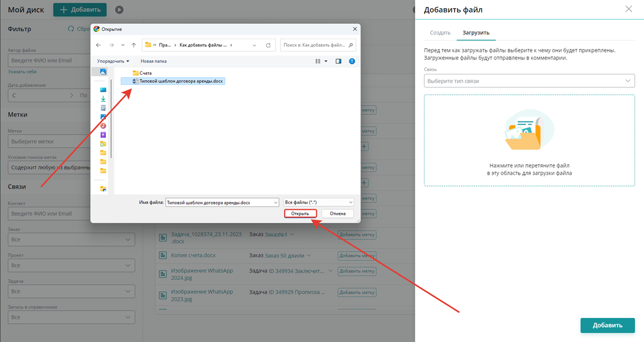Switch to the Создать tab
The image size is (644, 342).
(x=440, y=33)
